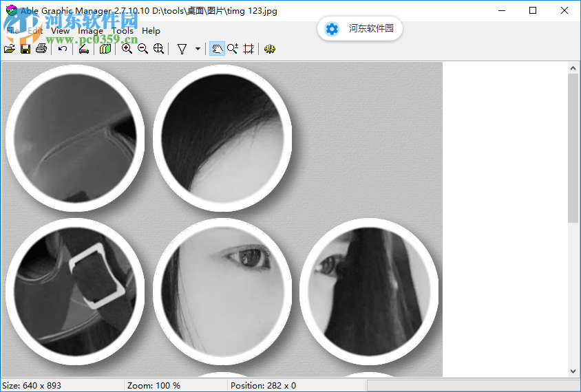The image size is (581, 392).
Task: Open the Image menu
Action: (x=90, y=31)
